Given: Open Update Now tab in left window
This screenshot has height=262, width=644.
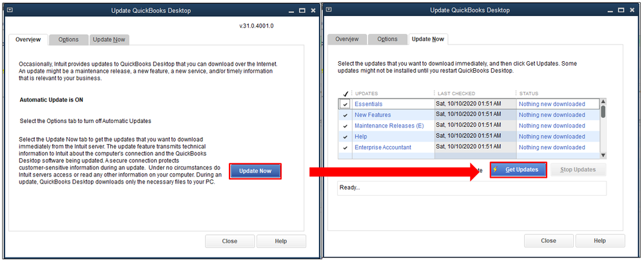Looking at the screenshot, I should 109,40.
